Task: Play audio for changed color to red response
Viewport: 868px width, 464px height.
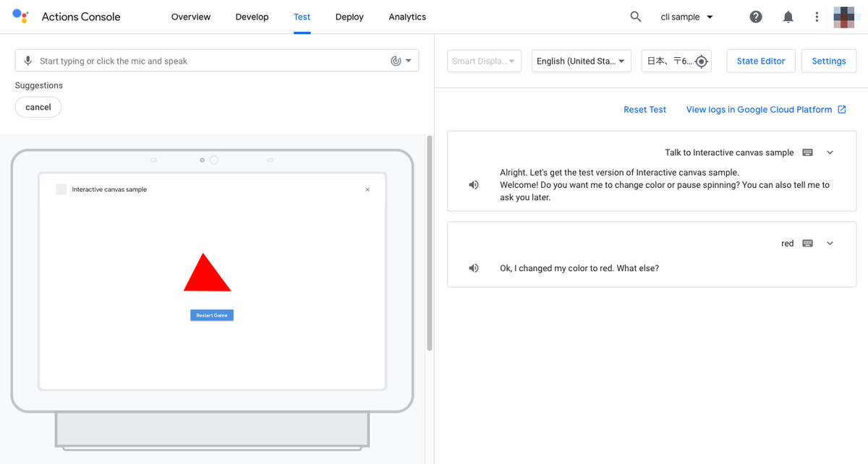Action: [x=474, y=268]
